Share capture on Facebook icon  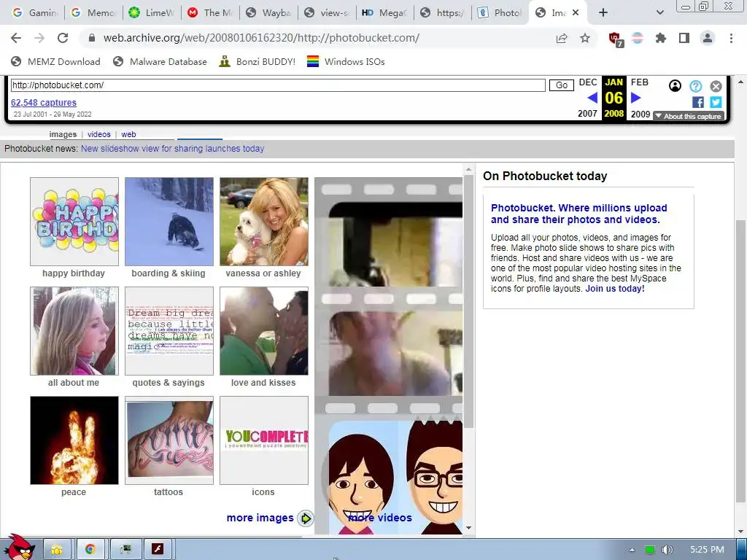pos(698,102)
